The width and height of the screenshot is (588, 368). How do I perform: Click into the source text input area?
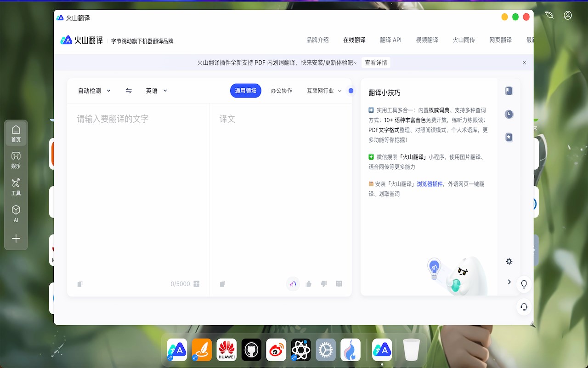click(x=138, y=191)
